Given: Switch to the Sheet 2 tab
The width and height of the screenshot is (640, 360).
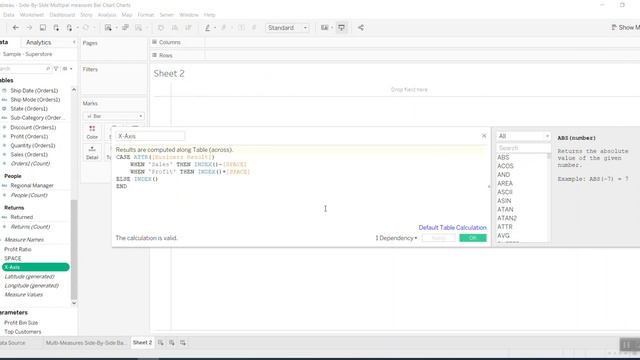Looking at the screenshot, I should pos(142,342).
